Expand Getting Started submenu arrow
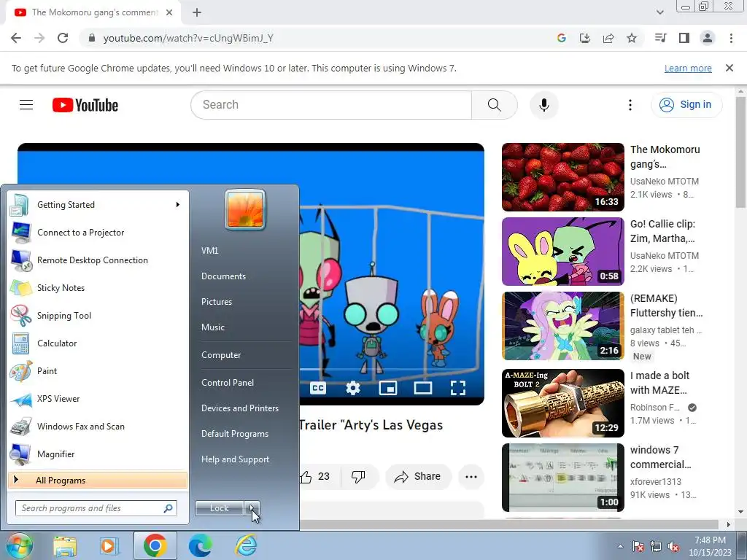The image size is (747, 560). click(x=178, y=205)
